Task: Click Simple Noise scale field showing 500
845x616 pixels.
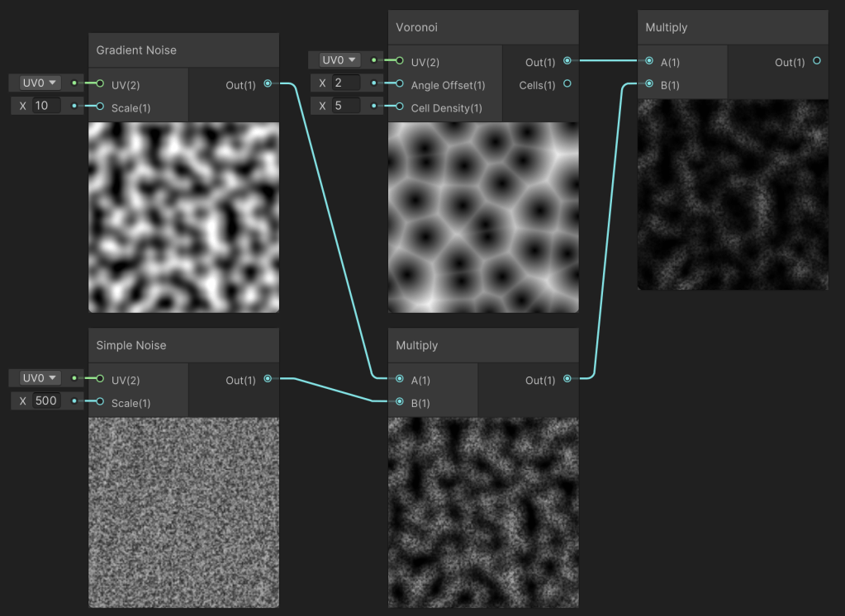Action: point(45,401)
